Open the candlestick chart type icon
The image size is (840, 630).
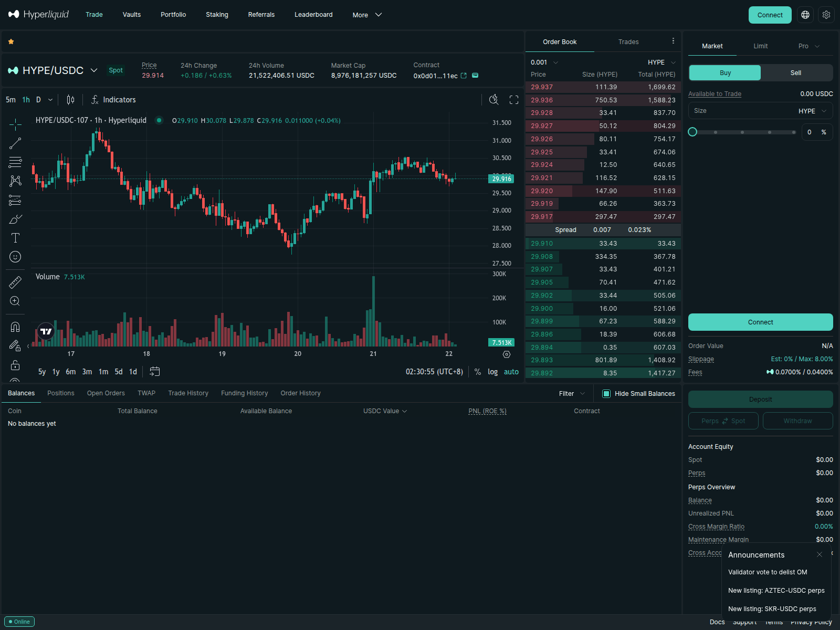coord(70,100)
